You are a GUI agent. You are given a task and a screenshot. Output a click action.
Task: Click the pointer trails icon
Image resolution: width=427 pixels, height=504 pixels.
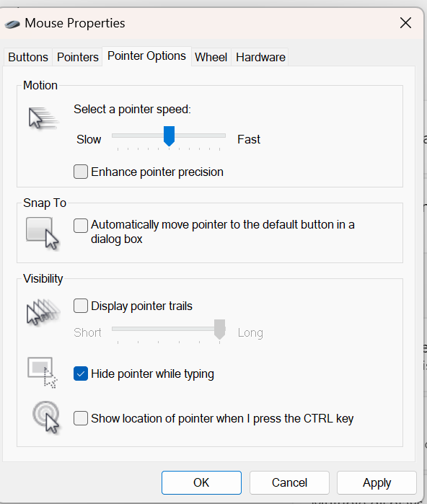[x=43, y=311]
